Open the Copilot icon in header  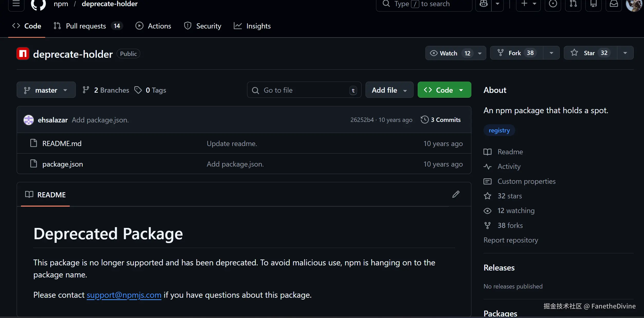click(x=483, y=4)
